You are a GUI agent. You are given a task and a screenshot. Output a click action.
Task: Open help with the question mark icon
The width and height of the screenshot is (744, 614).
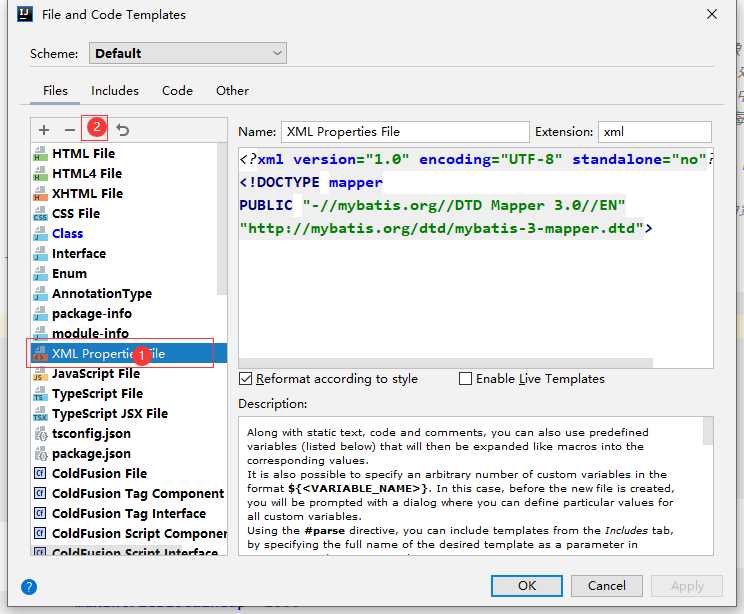[29, 587]
